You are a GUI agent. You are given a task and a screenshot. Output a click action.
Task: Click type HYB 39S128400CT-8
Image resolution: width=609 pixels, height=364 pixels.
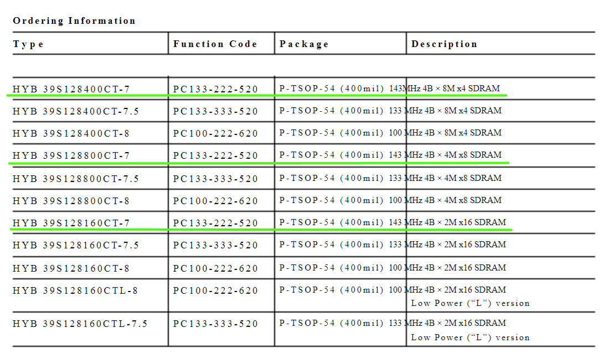tap(71, 133)
